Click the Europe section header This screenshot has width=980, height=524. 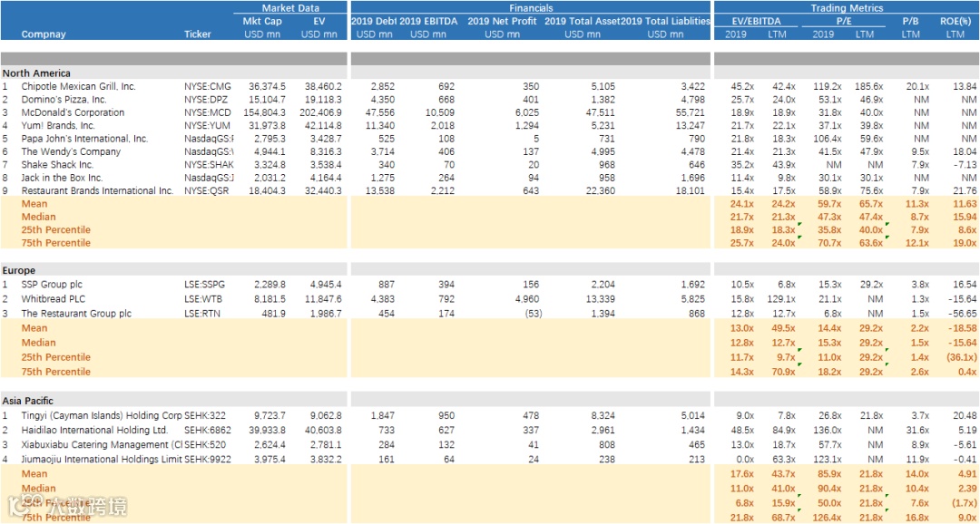click(19, 270)
